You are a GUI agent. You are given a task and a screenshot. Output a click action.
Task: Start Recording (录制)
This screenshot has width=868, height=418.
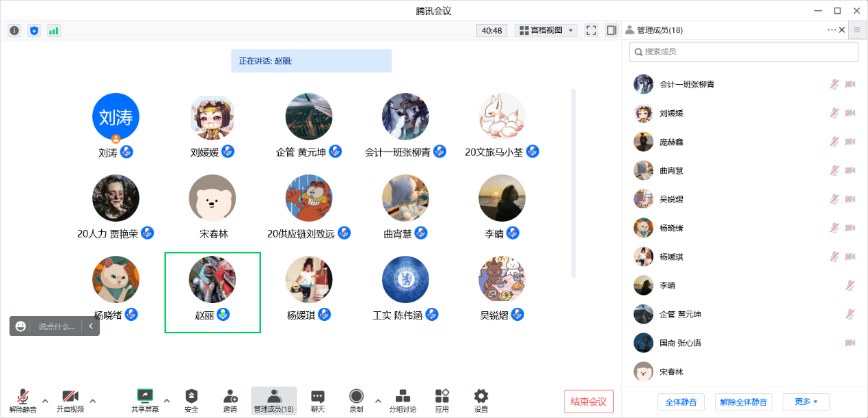tap(356, 400)
